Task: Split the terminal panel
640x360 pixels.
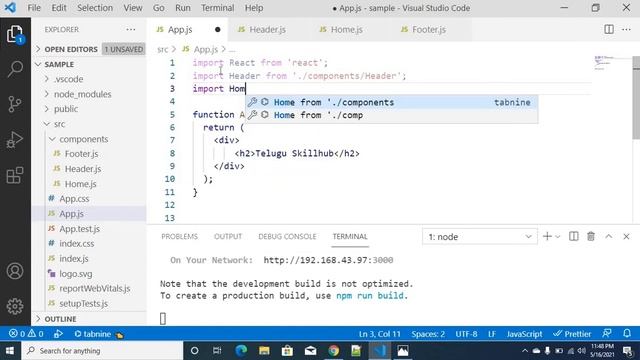Action: coord(573,236)
